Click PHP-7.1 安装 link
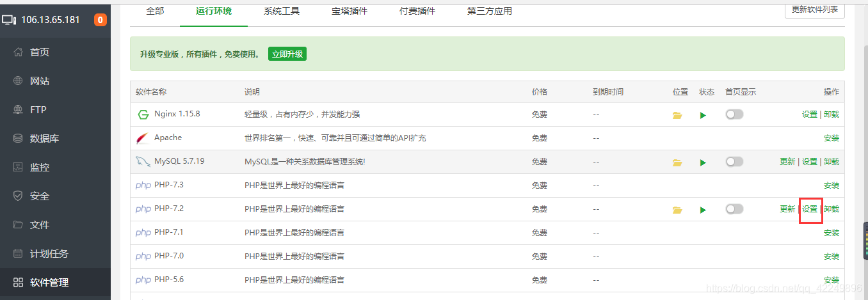 (x=832, y=233)
